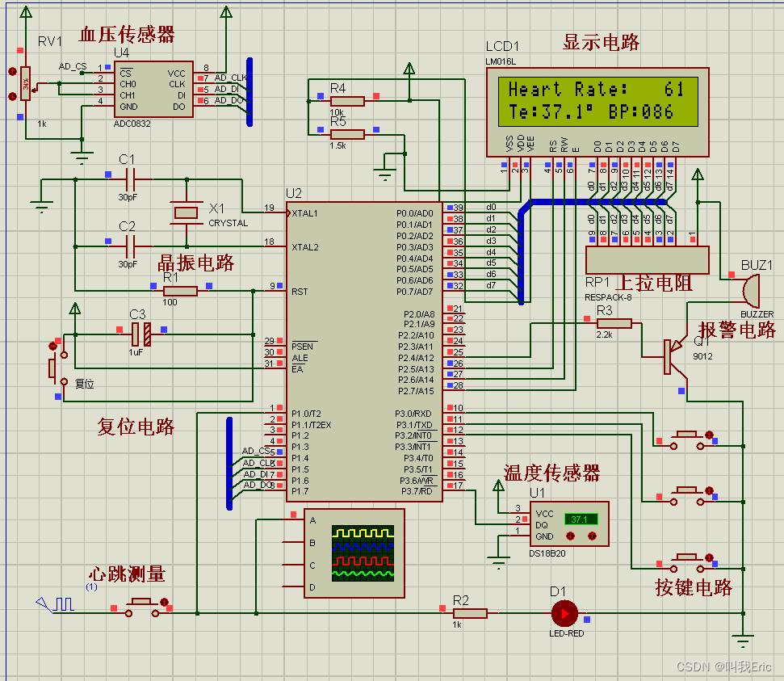
Task: Toggle latch dot on P3.2 key button
Action: [709, 558]
